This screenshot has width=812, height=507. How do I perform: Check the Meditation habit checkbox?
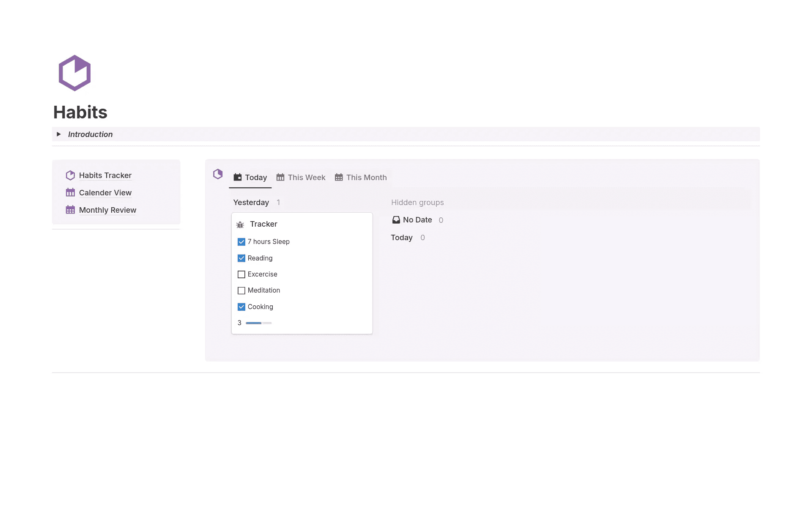coord(241,290)
